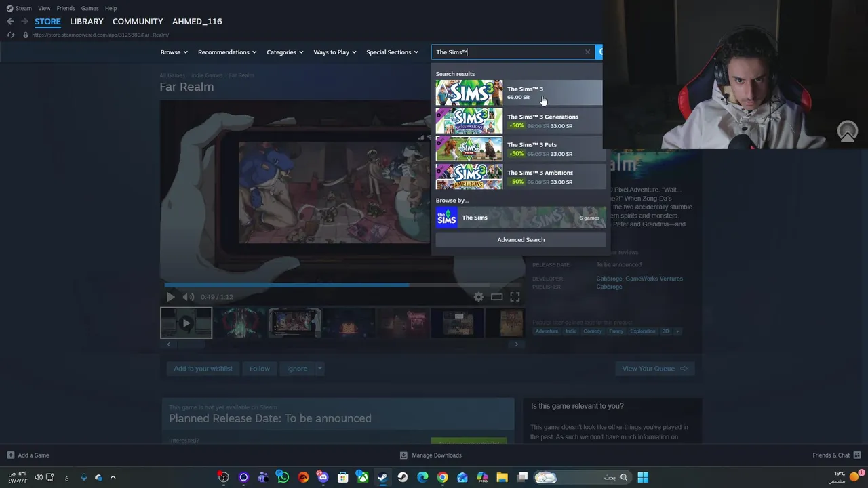The height and width of the screenshot is (488, 868).
Task: Open the Friends menu
Action: click(66, 8)
